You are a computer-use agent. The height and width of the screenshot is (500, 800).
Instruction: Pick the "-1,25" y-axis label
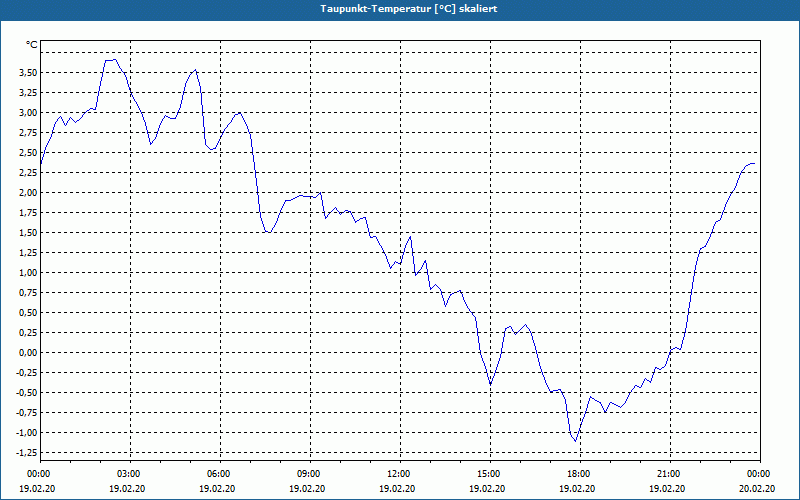pos(27,453)
